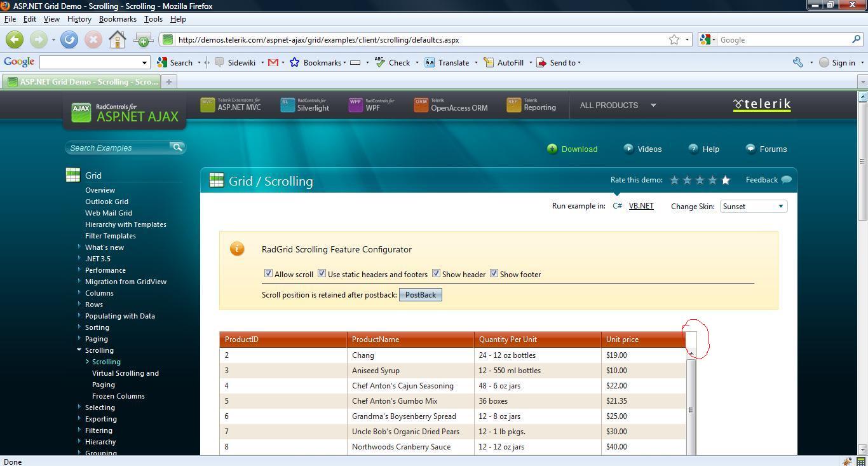Open Gmail icon on Google toolbar
Viewport: 868px width, 466px height.
[x=273, y=62]
